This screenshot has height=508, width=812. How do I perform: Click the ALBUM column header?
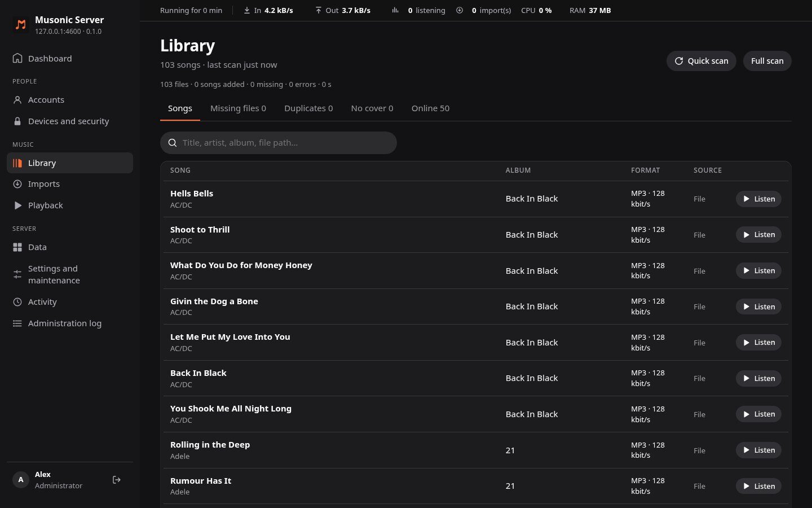[x=518, y=170]
